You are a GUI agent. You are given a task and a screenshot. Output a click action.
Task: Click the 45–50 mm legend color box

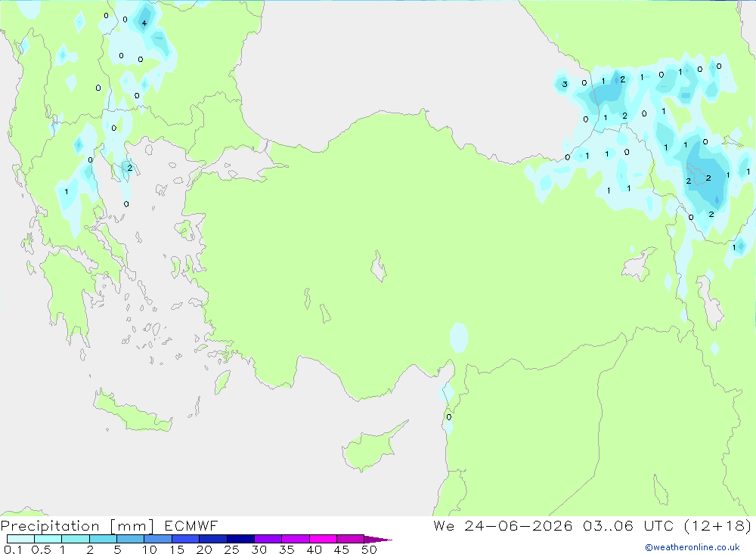click(x=350, y=539)
